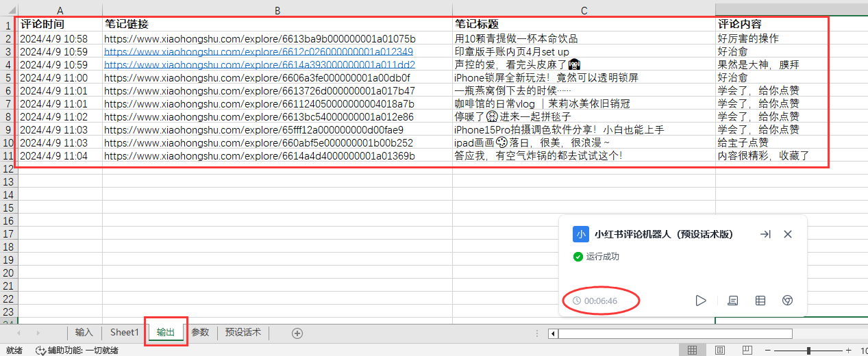Viewport: 868px width, 356px height.
Task: Select the 输出 sheet tab
Action: (166, 333)
